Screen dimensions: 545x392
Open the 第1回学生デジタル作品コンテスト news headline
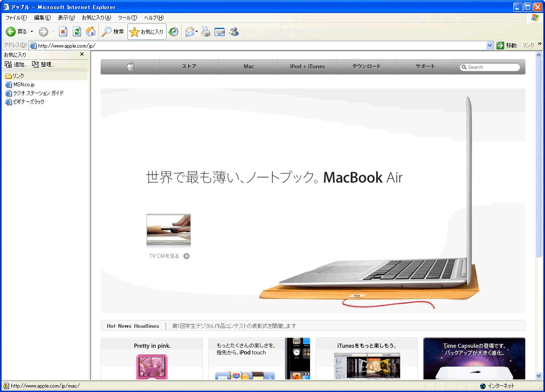(x=234, y=326)
